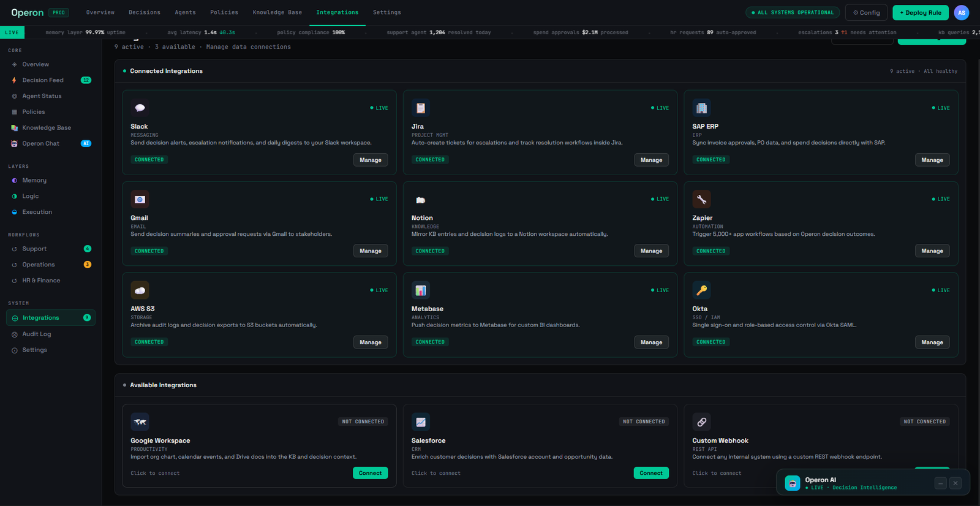
Task: Manage the AWS S3 integration
Action: 371,342
